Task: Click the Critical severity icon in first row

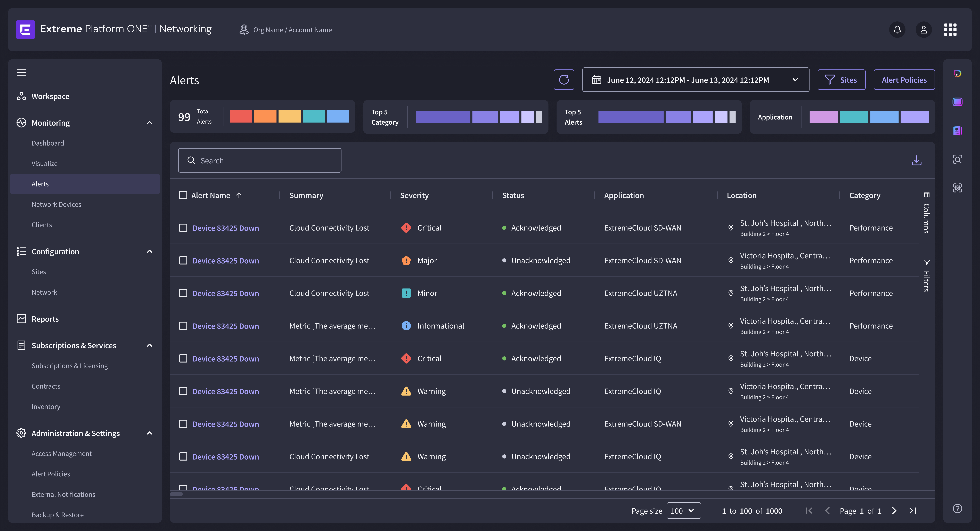Action: tap(406, 228)
